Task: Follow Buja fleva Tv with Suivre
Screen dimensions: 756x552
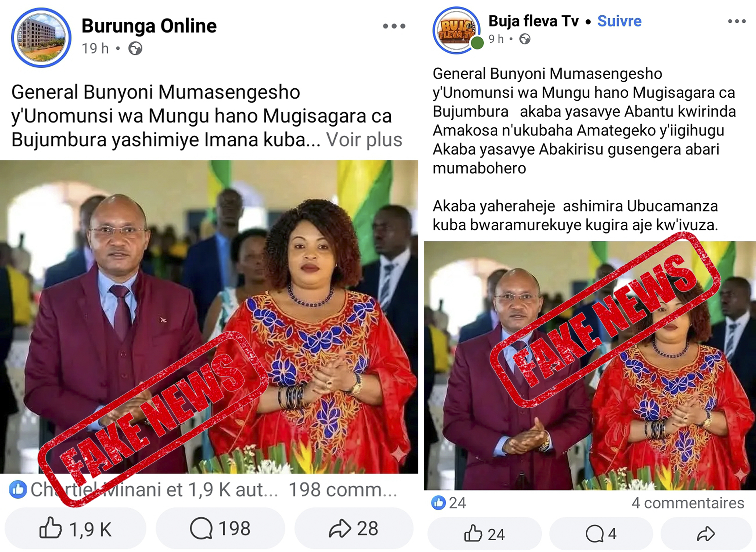Action: [619, 21]
